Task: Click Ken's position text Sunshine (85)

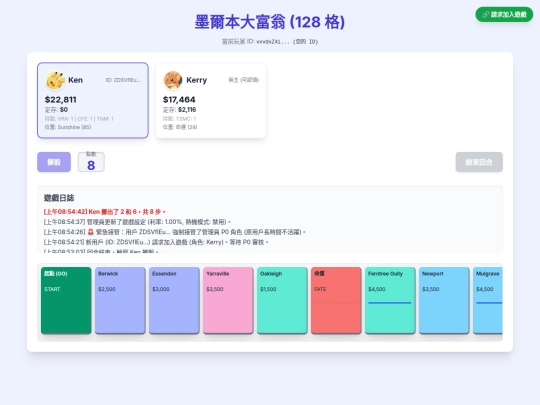Action: (68, 127)
